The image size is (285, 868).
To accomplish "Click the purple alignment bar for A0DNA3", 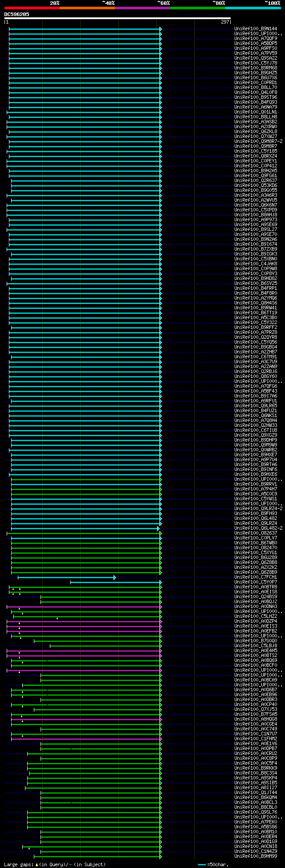I will 84,607.
